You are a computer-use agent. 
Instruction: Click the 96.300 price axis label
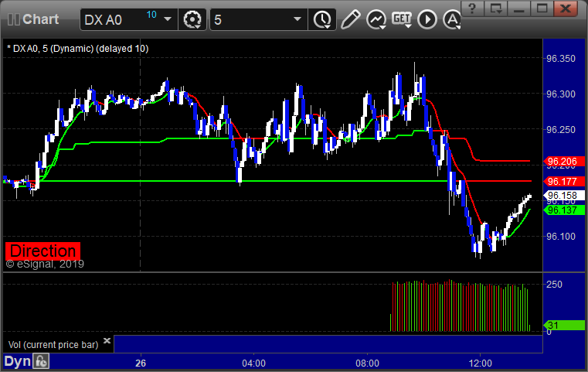pyautogui.click(x=561, y=94)
